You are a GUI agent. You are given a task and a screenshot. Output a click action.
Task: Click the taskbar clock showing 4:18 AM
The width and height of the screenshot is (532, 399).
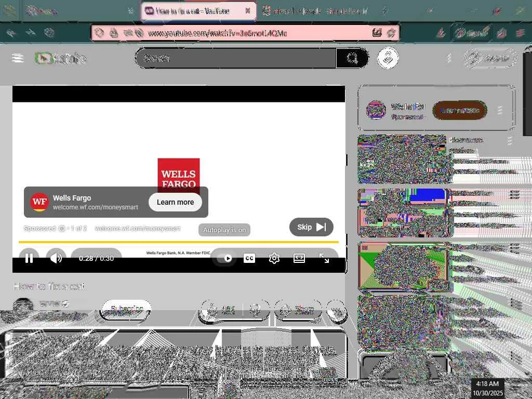(487, 389)
